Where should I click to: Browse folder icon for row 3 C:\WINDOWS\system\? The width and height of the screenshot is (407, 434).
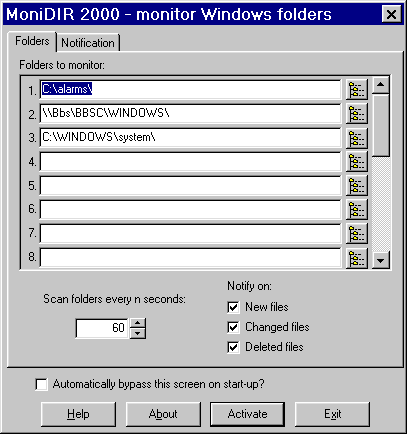pyautogui.click(x=357, y=138)
